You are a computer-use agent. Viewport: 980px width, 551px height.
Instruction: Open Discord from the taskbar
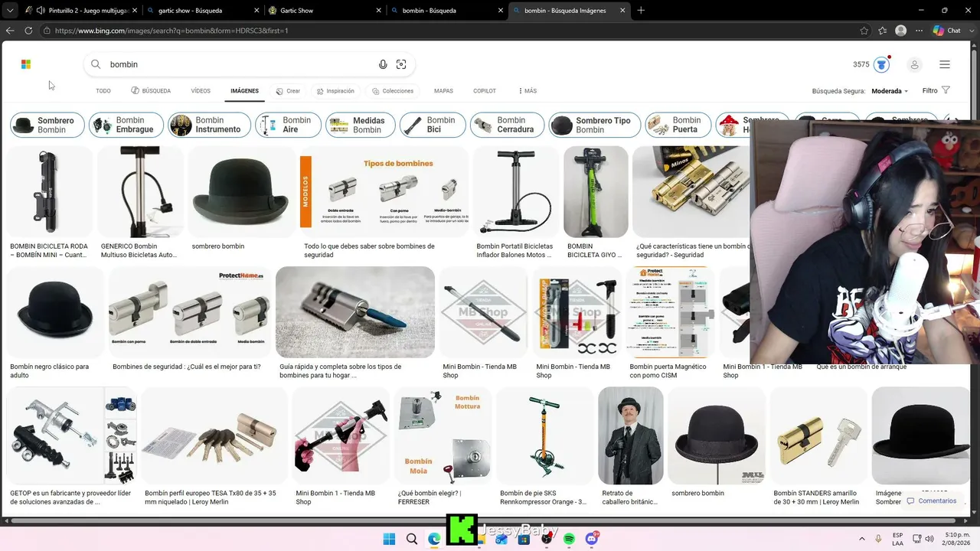coord(592,539)
